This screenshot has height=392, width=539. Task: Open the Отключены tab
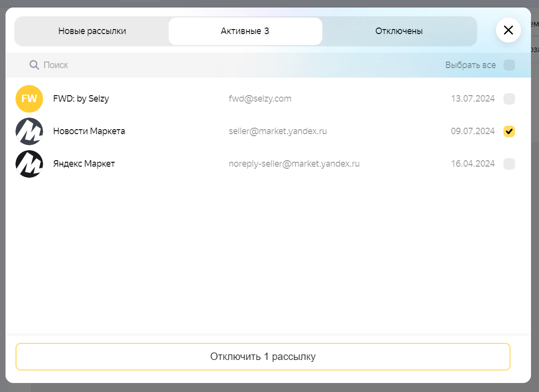(399, 32)
